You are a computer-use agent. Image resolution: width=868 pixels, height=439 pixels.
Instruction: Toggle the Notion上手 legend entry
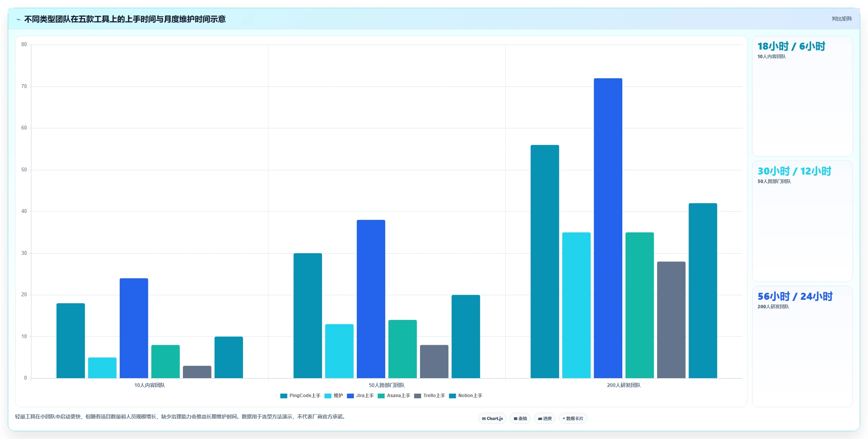[465, 396]
